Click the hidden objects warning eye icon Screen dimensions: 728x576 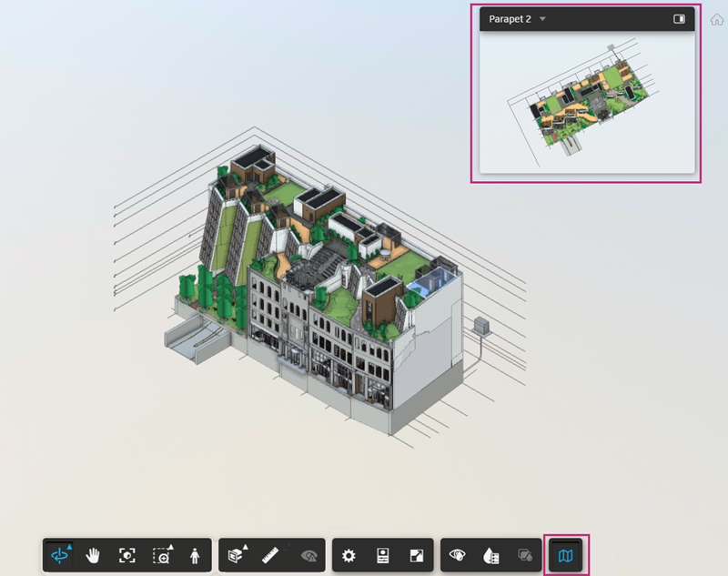pos(308,556)
